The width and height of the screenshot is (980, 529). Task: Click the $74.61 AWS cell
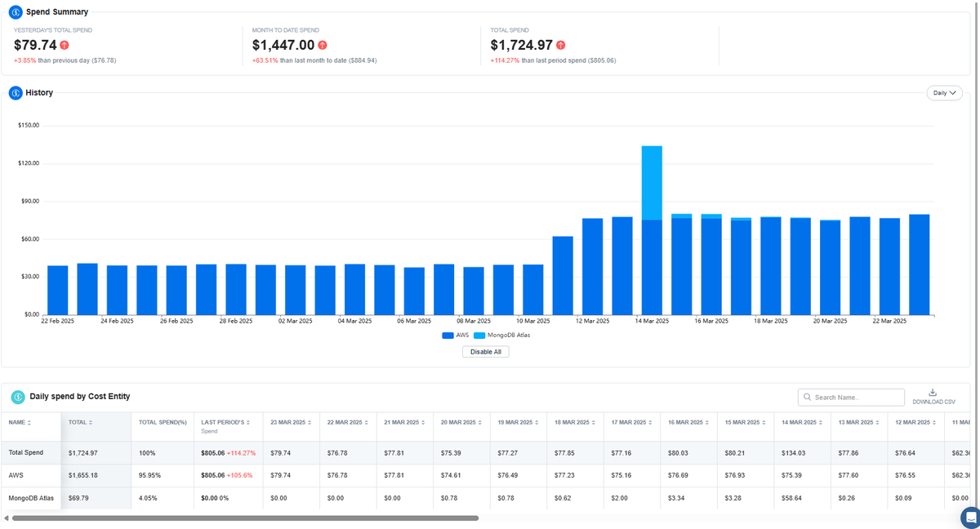coord(452,475)
